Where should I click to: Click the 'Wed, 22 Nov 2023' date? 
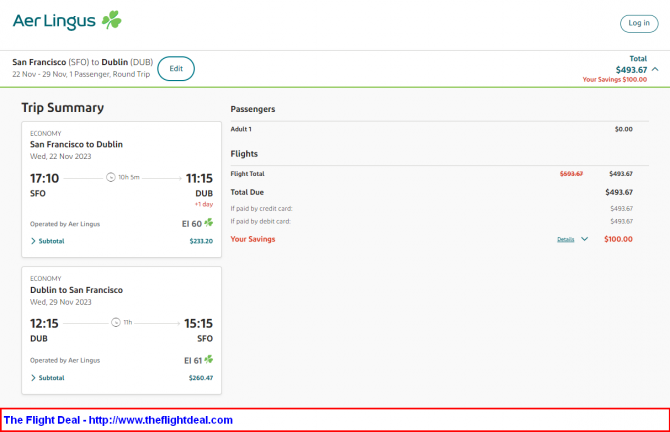click(61, 156)
